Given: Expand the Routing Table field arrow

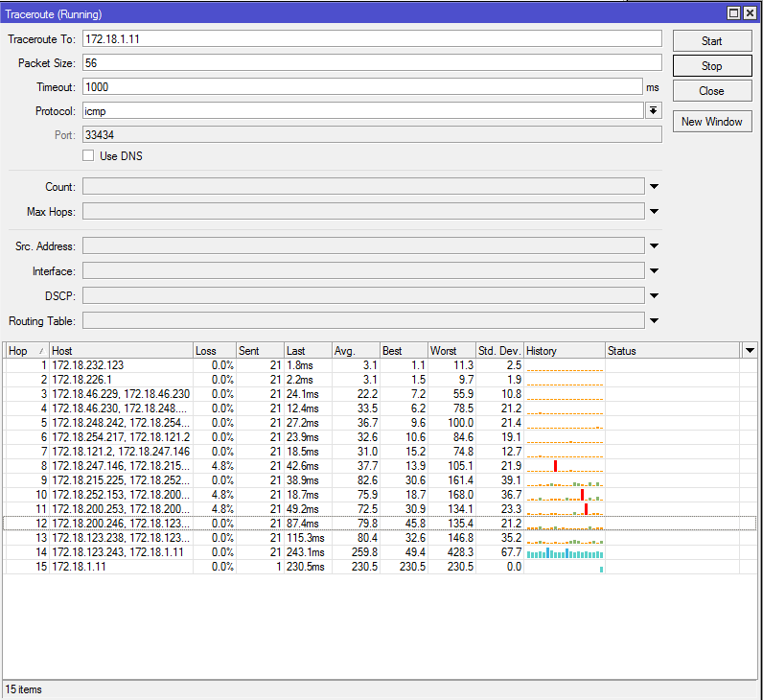Looking at the screenshot, I should click(x=655, y=321).
